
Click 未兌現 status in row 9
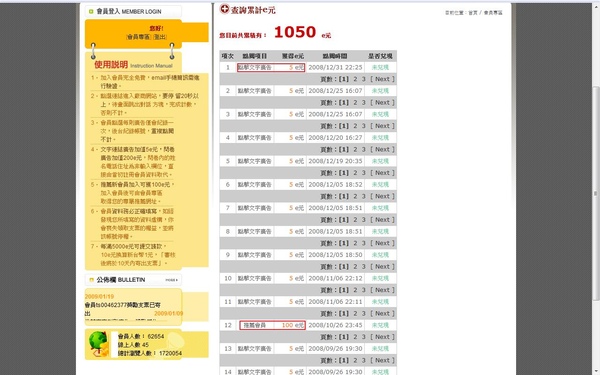point(380,255)
